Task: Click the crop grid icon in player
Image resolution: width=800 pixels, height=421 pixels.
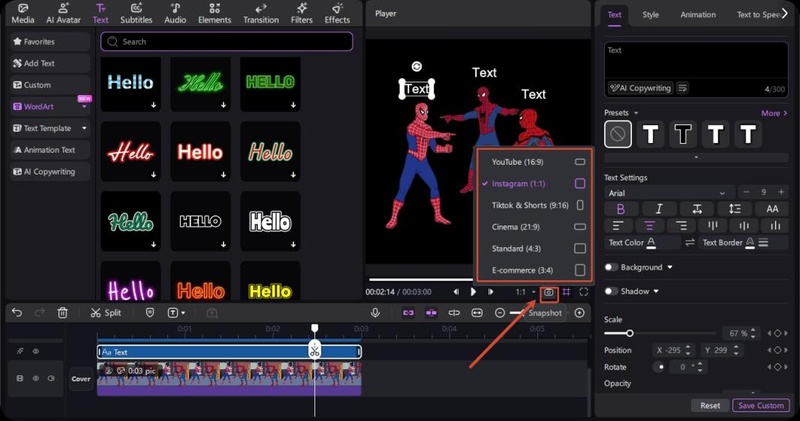Action: pos(566,292)
